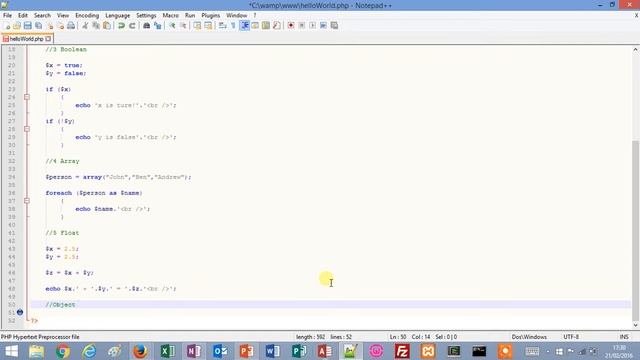Viewport: 640px width, 360px height.
Task: Toggle the Word wrap toolbar icon
Action: [222, 26]
